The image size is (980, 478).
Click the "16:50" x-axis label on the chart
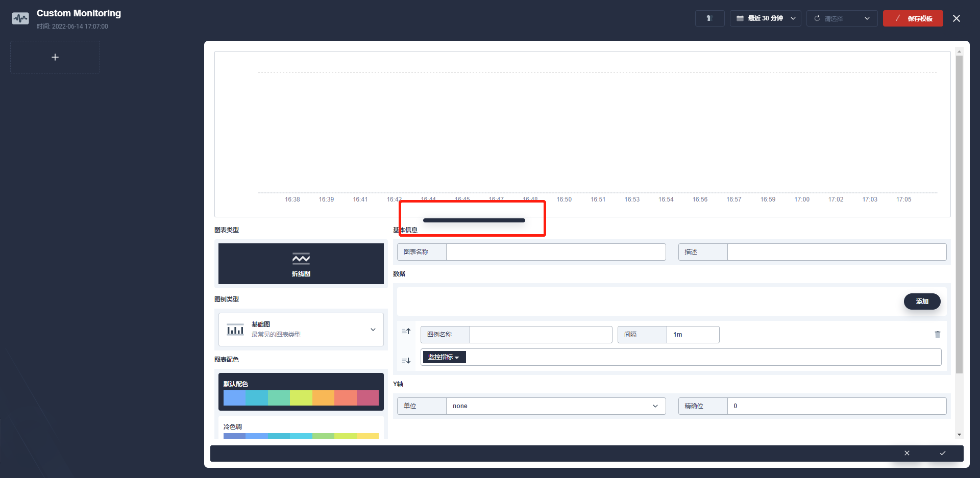coord(564,199)
